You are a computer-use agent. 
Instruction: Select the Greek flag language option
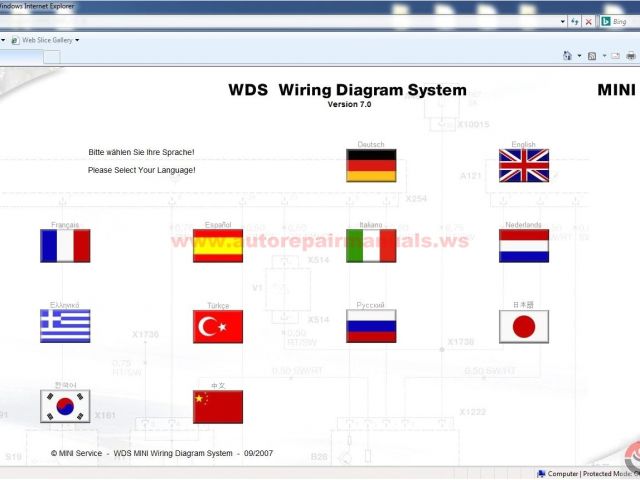coord(65,326)
